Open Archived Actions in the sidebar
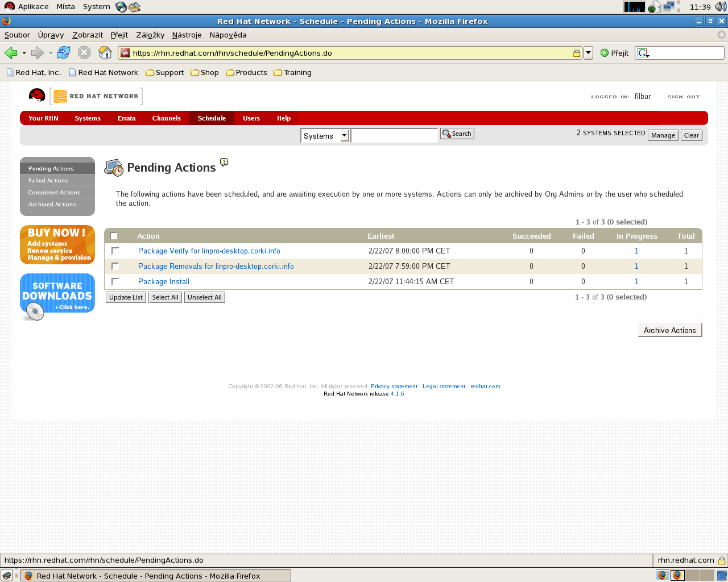728x582 pixels. point(52,205)
